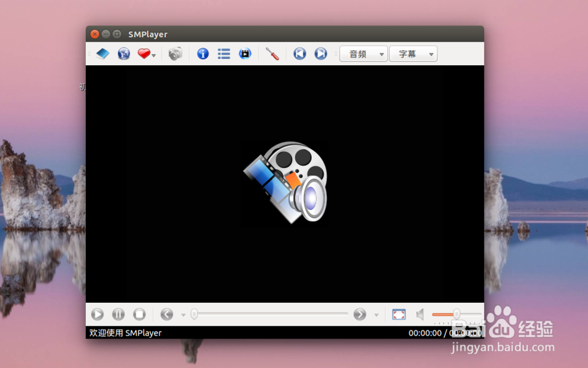This screenshot has height=368, width=588.
Task: Maximize the SMPlayer window
Action: [x=117, y=34]
